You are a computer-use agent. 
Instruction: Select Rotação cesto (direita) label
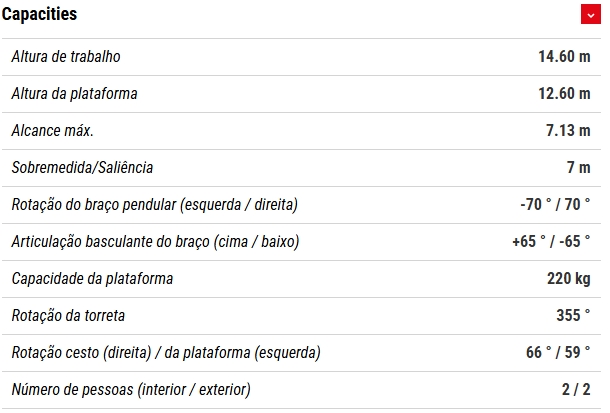point(166,353)
